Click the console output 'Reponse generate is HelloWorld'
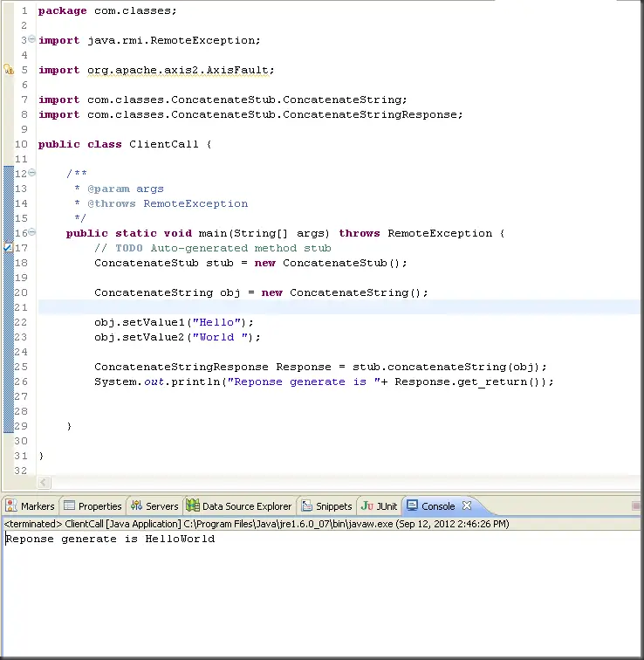The width and height of the screenshot is (644, 660). [x=110, y=539]
